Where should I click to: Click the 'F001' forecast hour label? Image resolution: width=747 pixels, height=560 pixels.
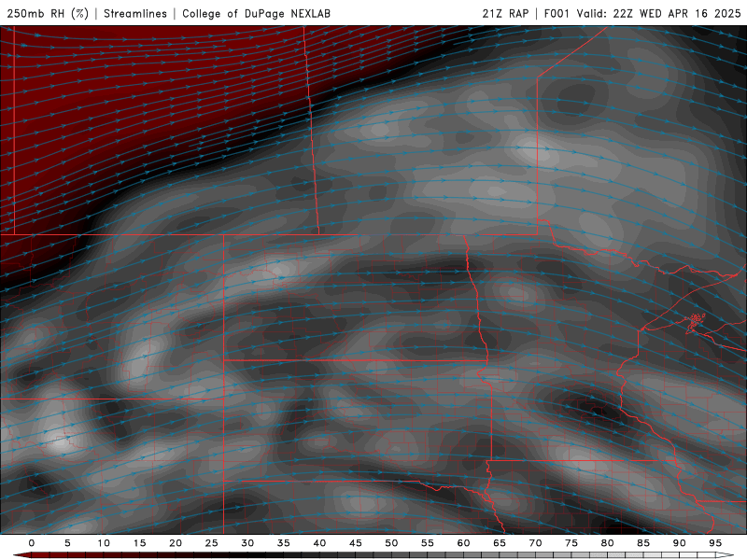pyautogui.click(x=557, y=13)
